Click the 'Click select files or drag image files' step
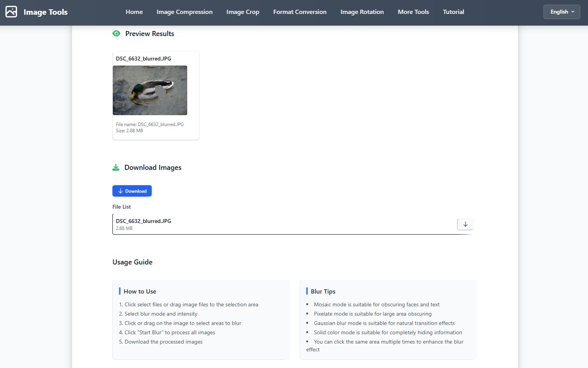 [189, 304]
